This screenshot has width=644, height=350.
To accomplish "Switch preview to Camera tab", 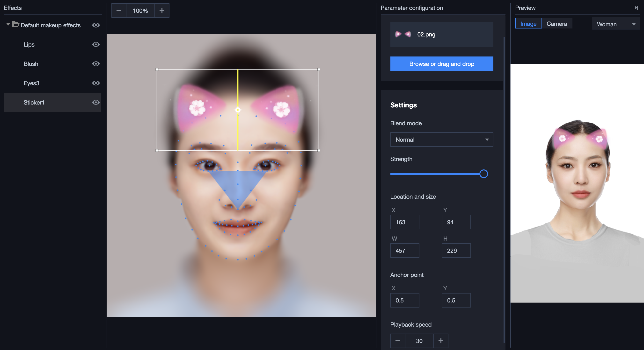I will 556,24.
